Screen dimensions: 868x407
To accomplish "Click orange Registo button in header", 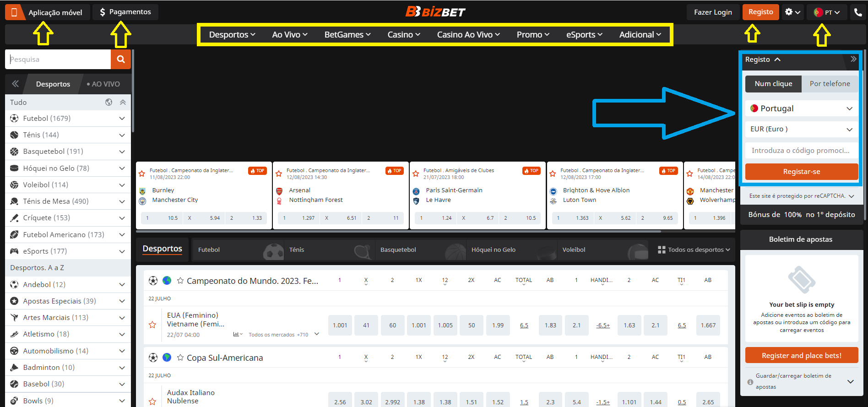I will [760, 12].
